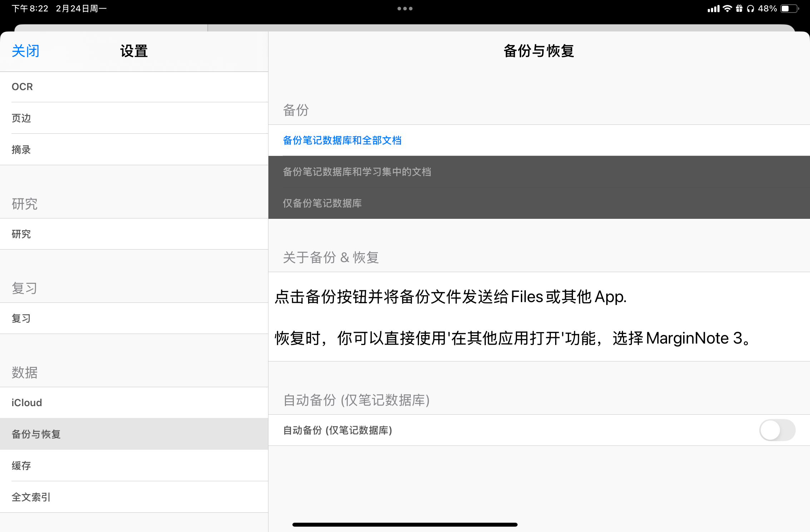Tap the gift icon in the status bar
Image resolution: width=810 pixels, height=532 pixels.
(739, 9)
